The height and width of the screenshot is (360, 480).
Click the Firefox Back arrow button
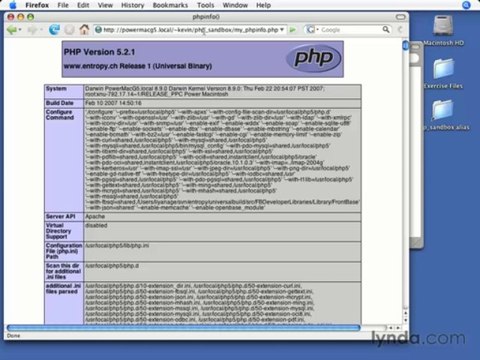click(x=11, y=30)
